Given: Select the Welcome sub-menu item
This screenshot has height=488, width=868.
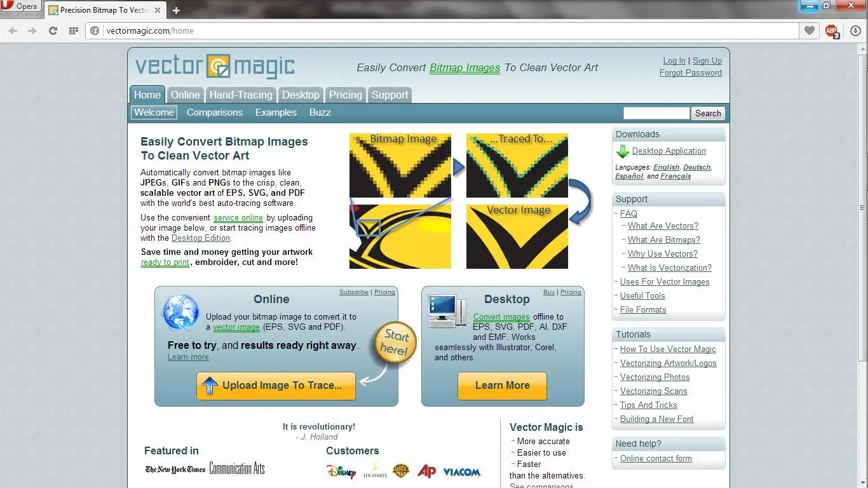Looking at the screenshot, I should [154, 112].
